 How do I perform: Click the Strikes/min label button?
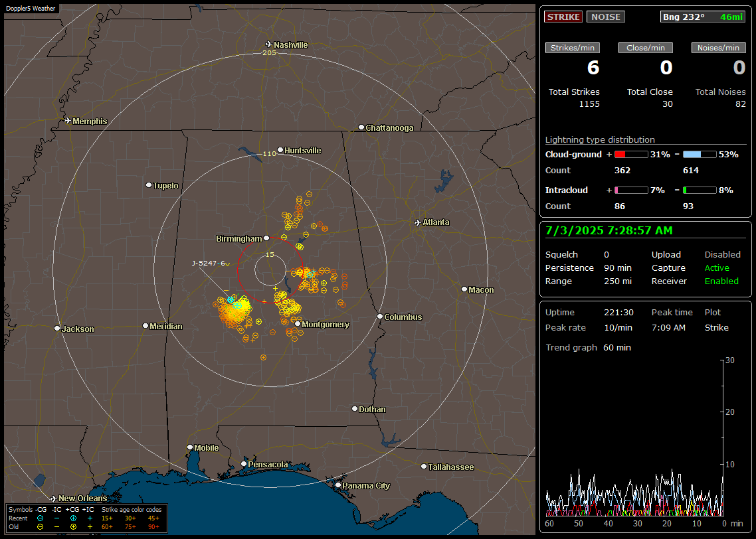[x=572, y=48]
